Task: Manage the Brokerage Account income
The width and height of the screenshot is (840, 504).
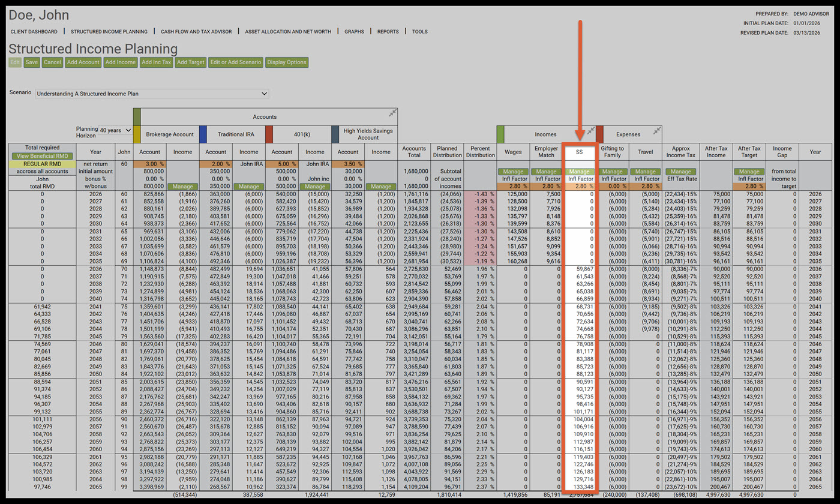Action: click(x=182, y=187)
